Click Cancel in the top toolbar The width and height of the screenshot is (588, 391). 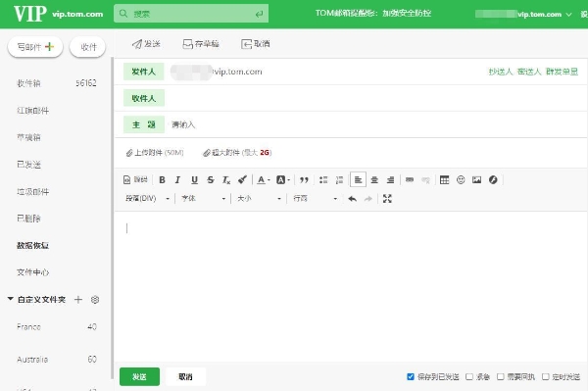(256, 44)
